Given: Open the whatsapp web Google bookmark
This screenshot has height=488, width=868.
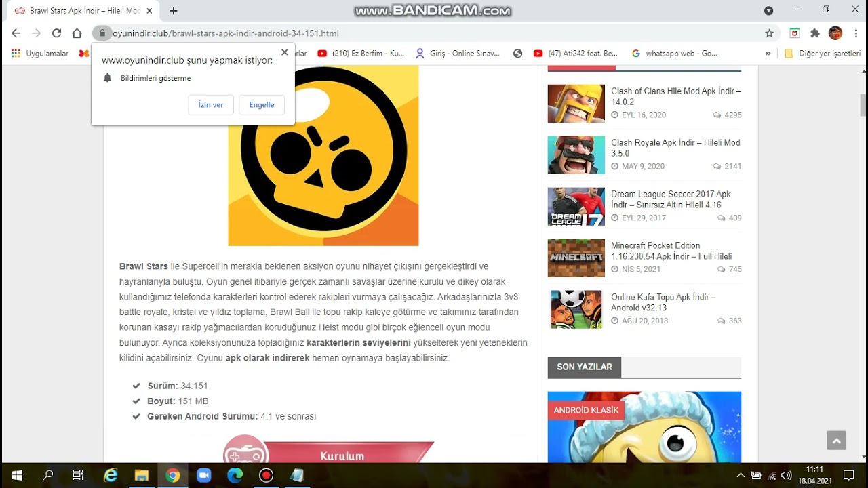Looking at the screenshot, I should click(674, 54).
